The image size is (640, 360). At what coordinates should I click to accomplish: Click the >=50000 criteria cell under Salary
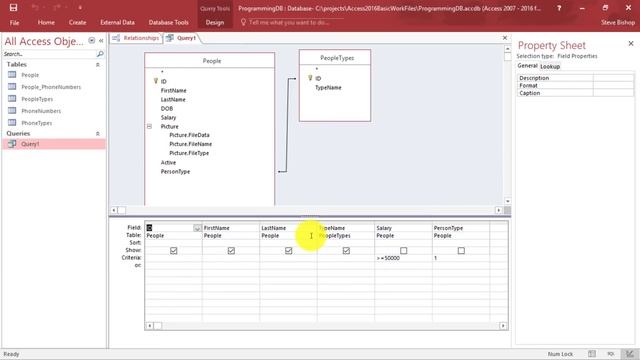(x=403, y=258)
